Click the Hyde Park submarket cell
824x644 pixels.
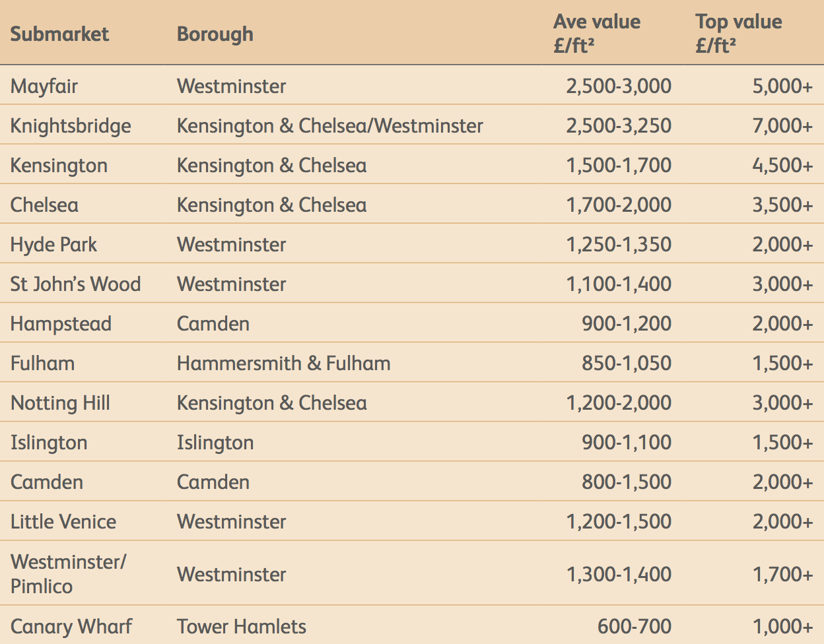(x=53, y=245)
